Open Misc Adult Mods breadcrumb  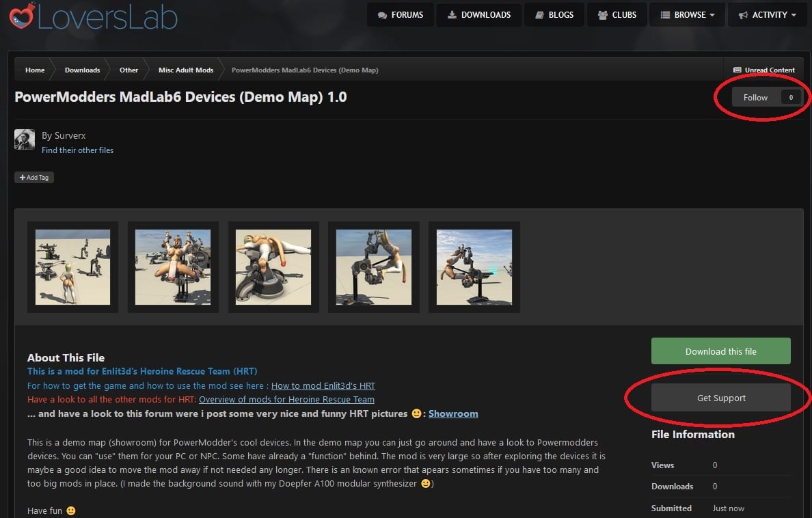coord(186,70)
